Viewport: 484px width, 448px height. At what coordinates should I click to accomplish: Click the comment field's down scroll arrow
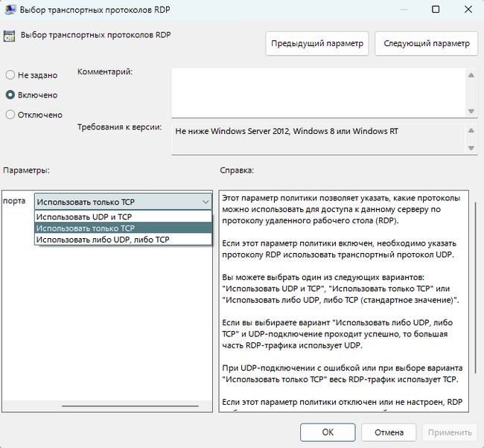[x=471, y=111]
